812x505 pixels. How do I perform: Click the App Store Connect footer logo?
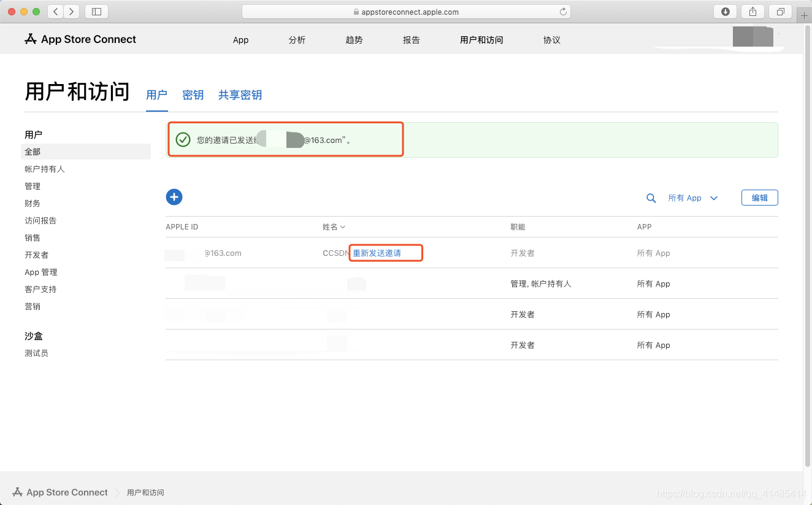[x=60, y=492]
